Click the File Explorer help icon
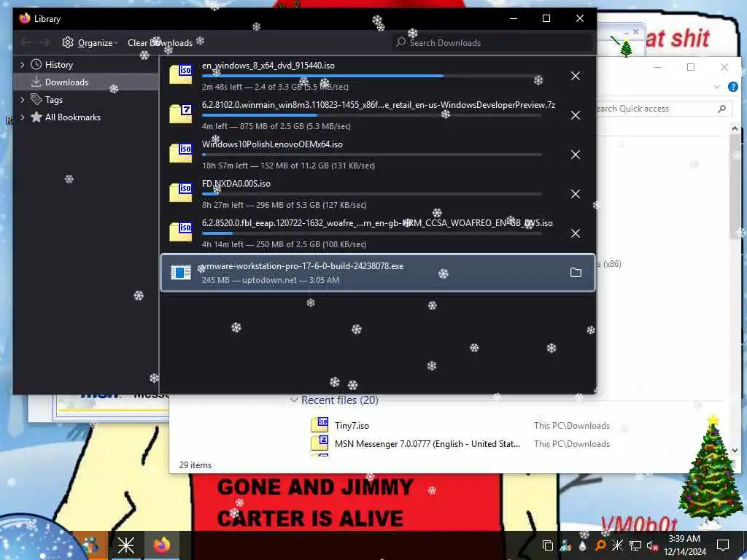The height and width of the screenshot is (560, 747). [732, 87]
